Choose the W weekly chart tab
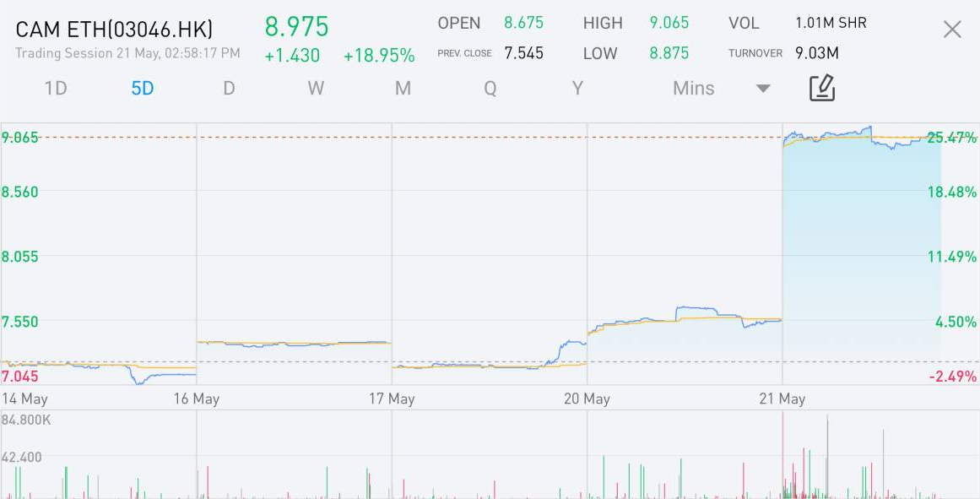Image resolution: width=980 pixels, height=499 pixels. point(316,89)
